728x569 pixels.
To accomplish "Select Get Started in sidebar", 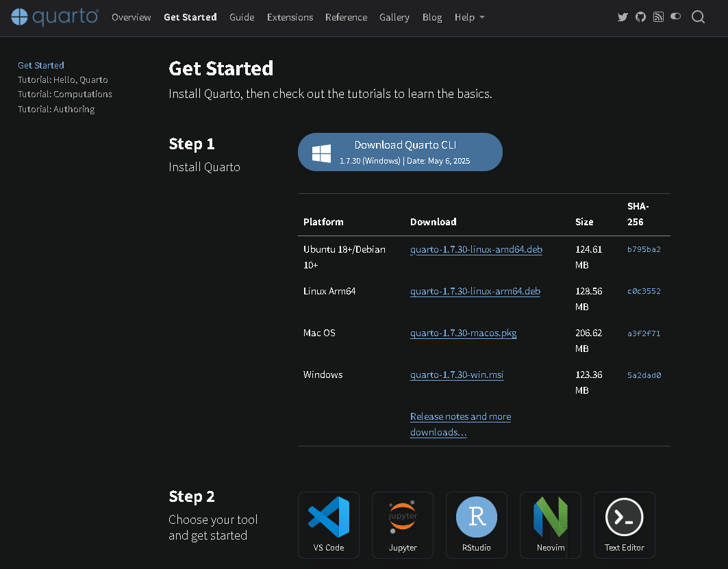I will (x=41, y=66).
